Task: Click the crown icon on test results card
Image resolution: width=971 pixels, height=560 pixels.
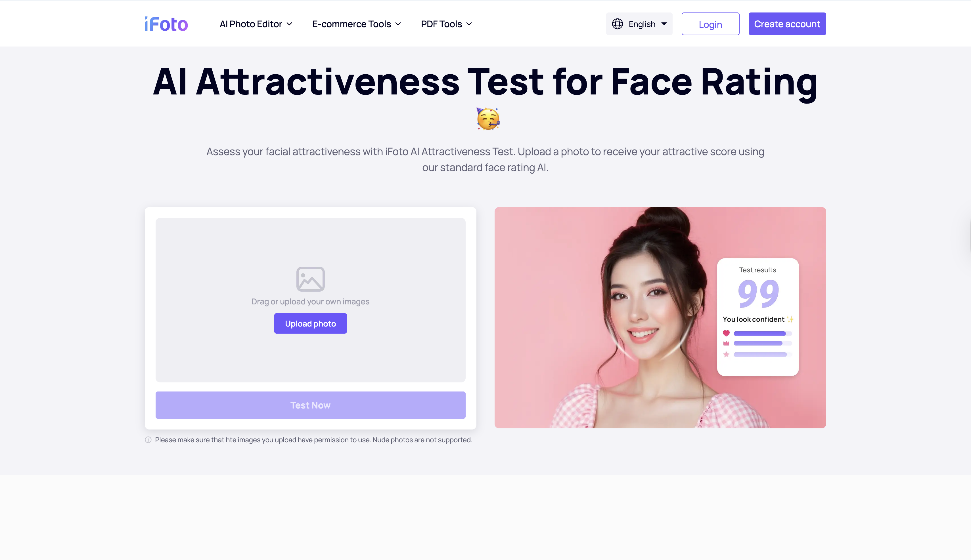Action: (727, 344)
